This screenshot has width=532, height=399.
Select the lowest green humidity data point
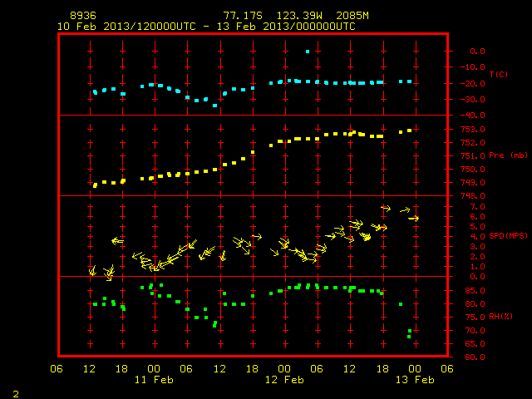pyautogui.click(x=409, y=337)
